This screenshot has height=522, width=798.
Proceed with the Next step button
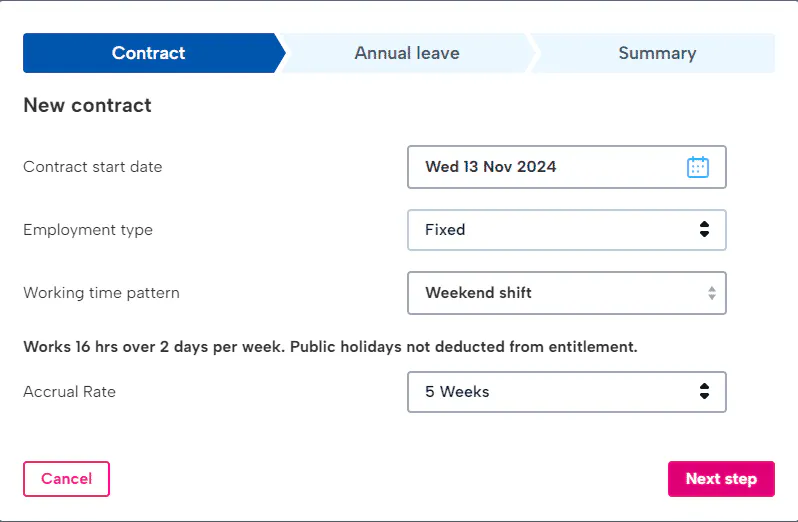click(x=720, y=479)
